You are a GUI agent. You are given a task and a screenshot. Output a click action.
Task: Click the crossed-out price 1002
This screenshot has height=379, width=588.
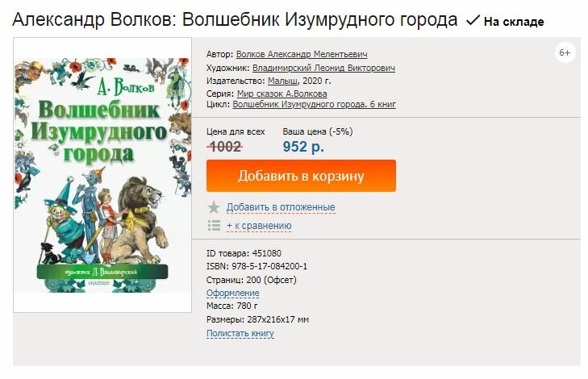(225, 147)
